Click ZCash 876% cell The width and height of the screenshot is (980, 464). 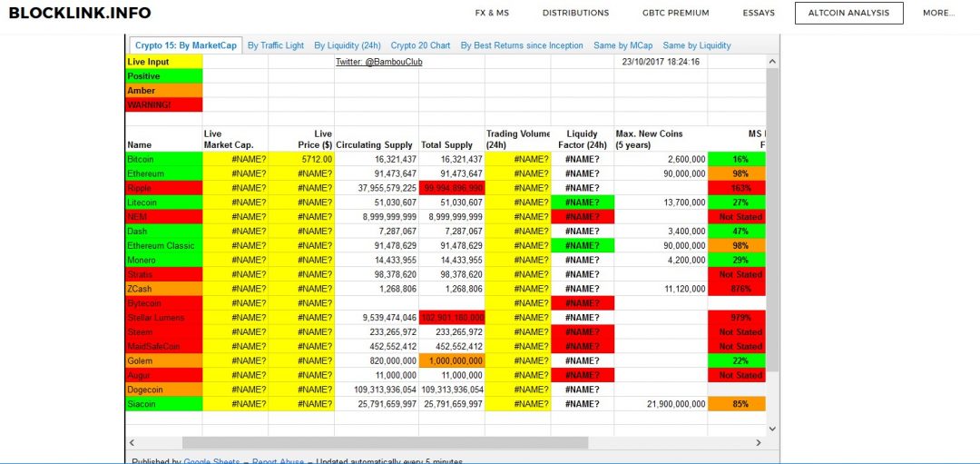point(736,289)
